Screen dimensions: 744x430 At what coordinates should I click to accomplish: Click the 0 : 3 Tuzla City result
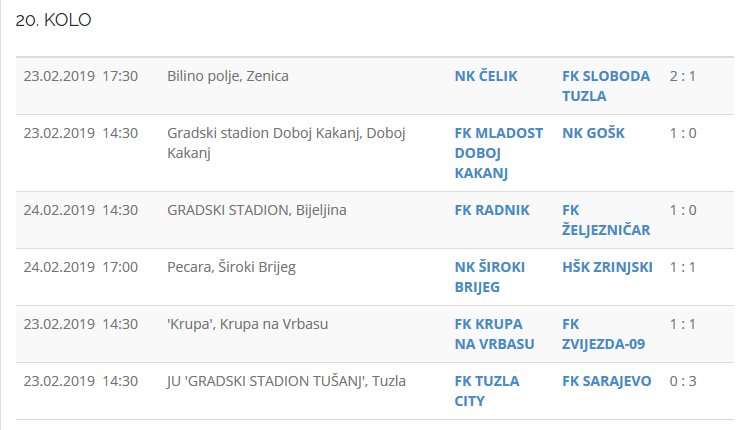point(683,381)
